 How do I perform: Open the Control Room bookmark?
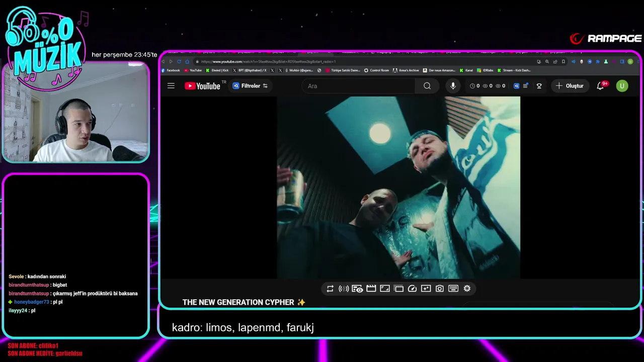(x=376, y=70)
